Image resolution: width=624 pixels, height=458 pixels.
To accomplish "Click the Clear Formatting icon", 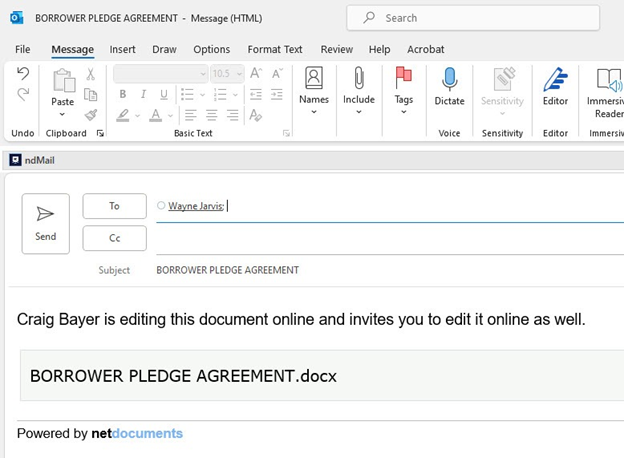I will pos(255,115).
